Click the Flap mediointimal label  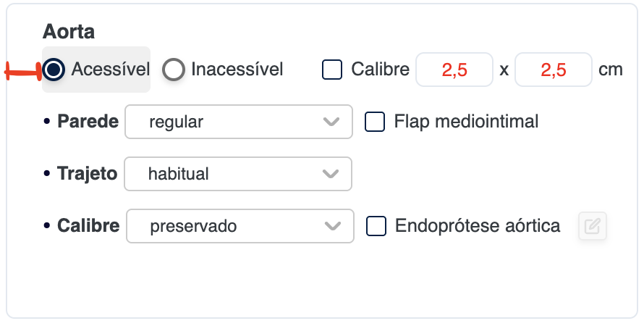[466, 122]
